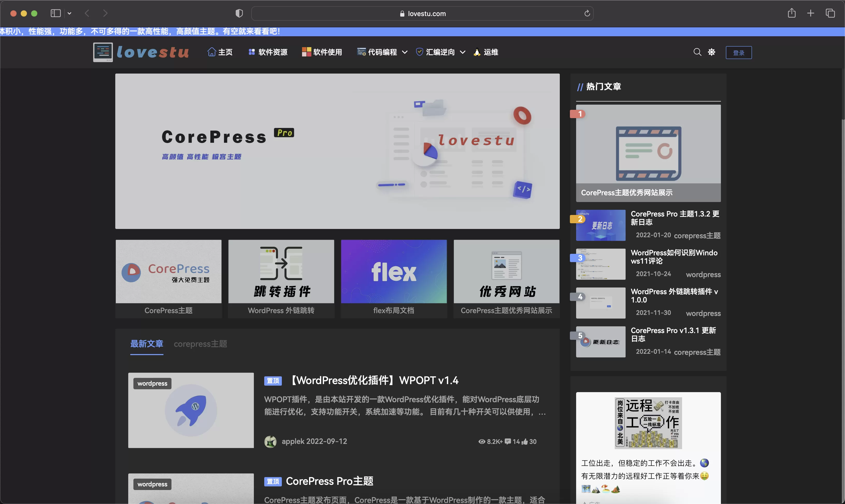Image resolution: width=845 pixels, height=504 pixels.
Task: Open the 运维 menu item
Action: tap(486, 52)
